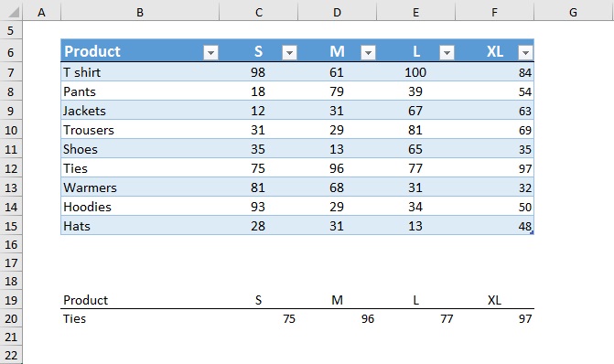This screenshot has height=364, width=614.
Task: Click the Select All corner triangle
Action: 13,12
